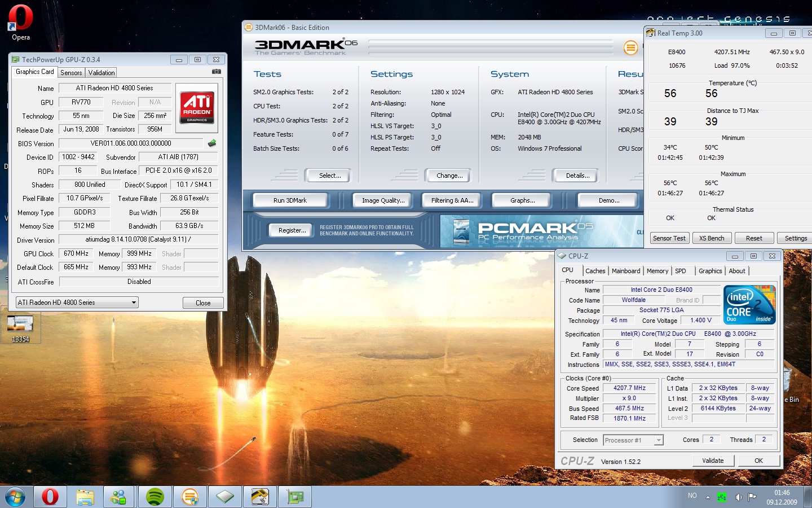This screenshot has width=812, height=508.
Task: Click the BIOS save chip icon in GPU-Z
Action: tap(212, 143)
